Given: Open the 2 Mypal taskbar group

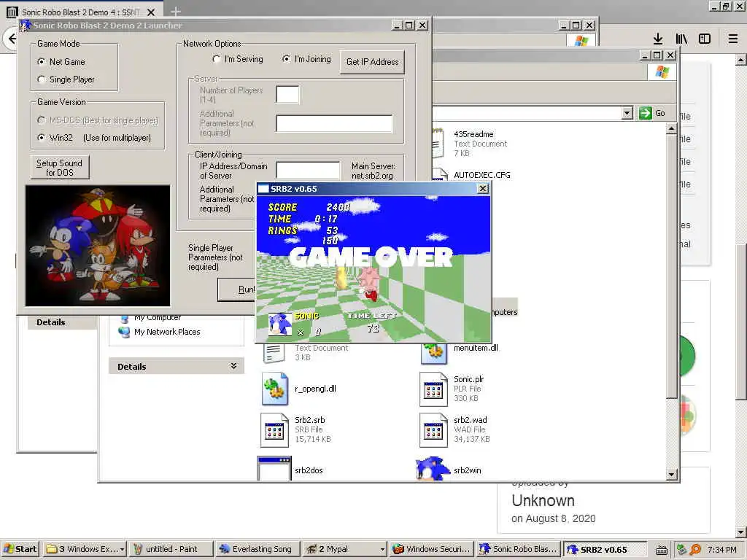Looking at the screenshot, I should (x=344, y=549).
